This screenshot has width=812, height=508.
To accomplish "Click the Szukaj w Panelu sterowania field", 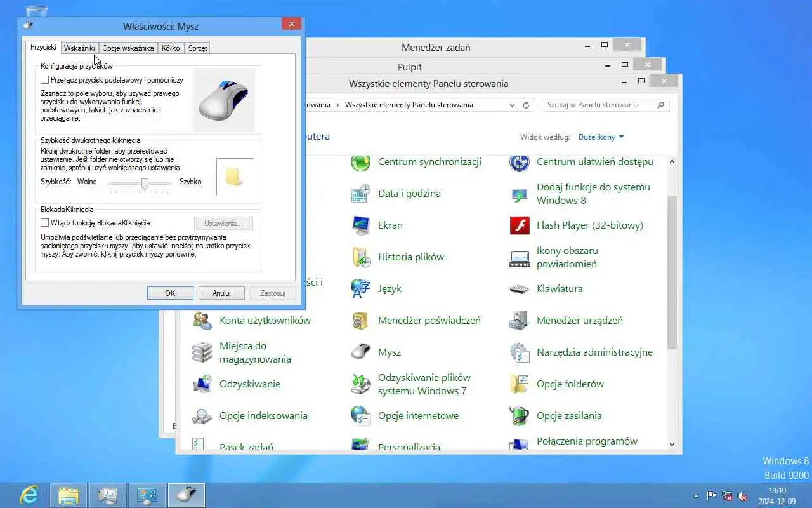I will point(599,105).
